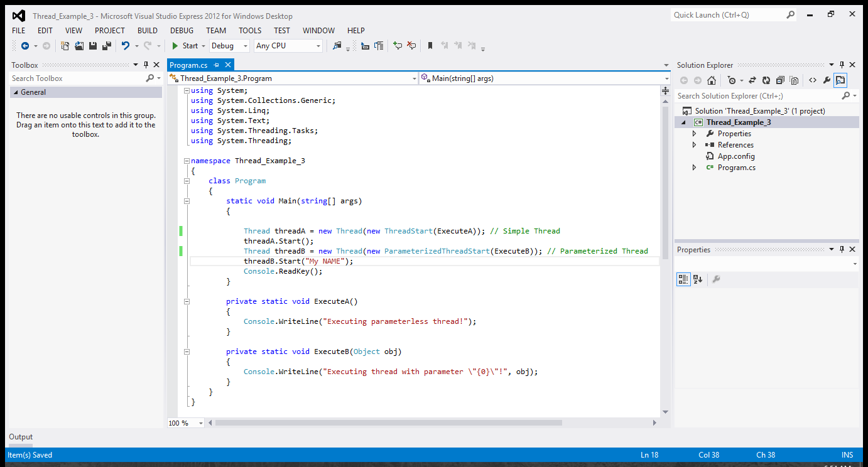Open the Start button dropdown arrow
Image resolution: width=868 pixels, height=467 pixels.
(x=203, y=46)
